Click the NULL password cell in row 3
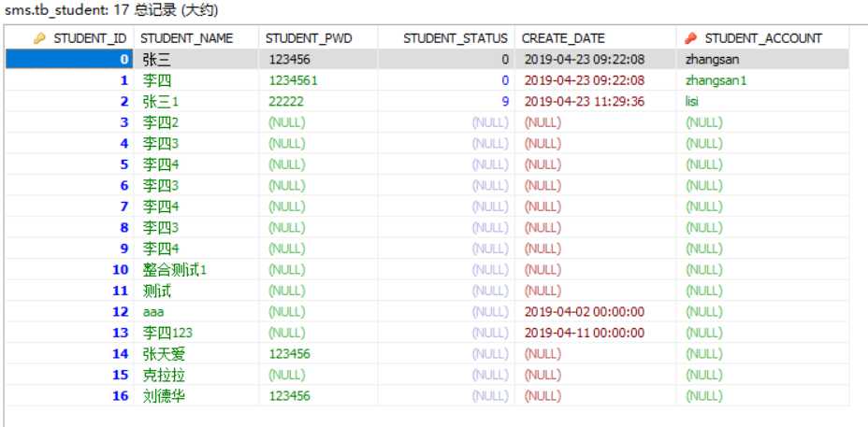Screen dimensions: 868x427 (x=287, y=122)
